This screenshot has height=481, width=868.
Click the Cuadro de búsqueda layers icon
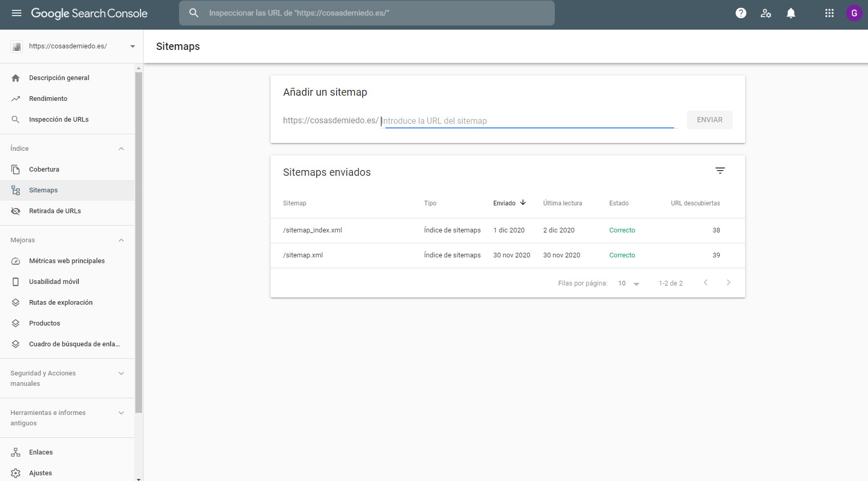coord(16,344)
